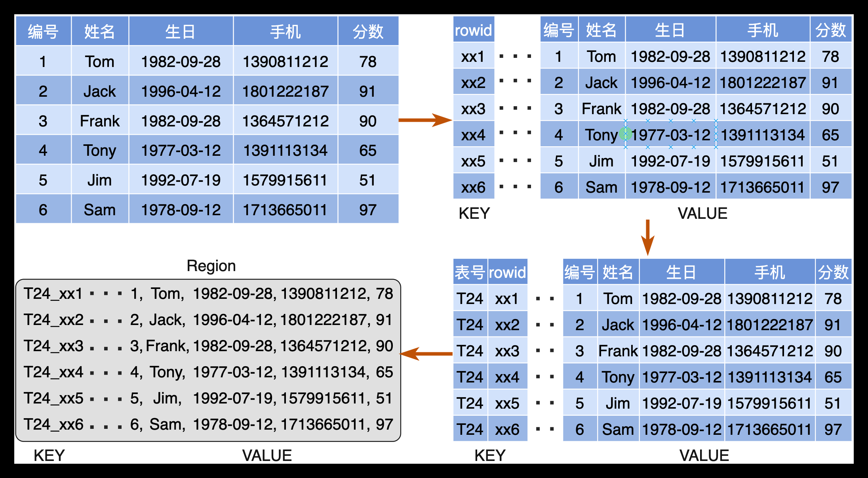Select Frank's name cell in the leftmost source table
This screenshot has height=478, width=868.
tap(100, 120)
